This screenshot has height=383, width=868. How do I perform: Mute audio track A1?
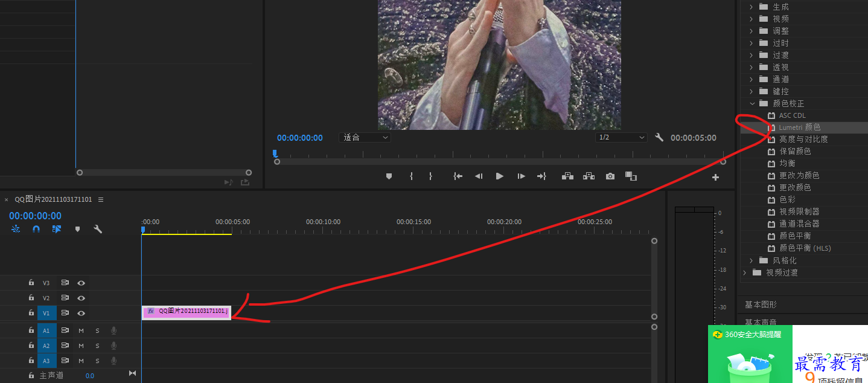click(x=81, y=330)
